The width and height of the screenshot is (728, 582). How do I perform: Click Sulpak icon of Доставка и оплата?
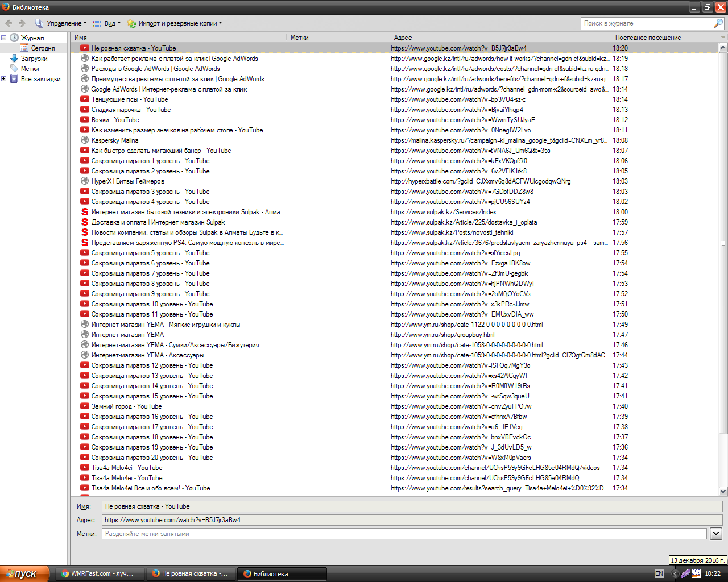[x=85, y=222]
